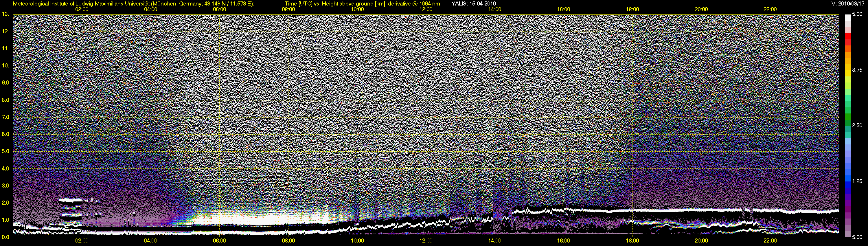Click the 3.0 height axis label
Viewport: 868px width, 246px height.
pos(5,186)
